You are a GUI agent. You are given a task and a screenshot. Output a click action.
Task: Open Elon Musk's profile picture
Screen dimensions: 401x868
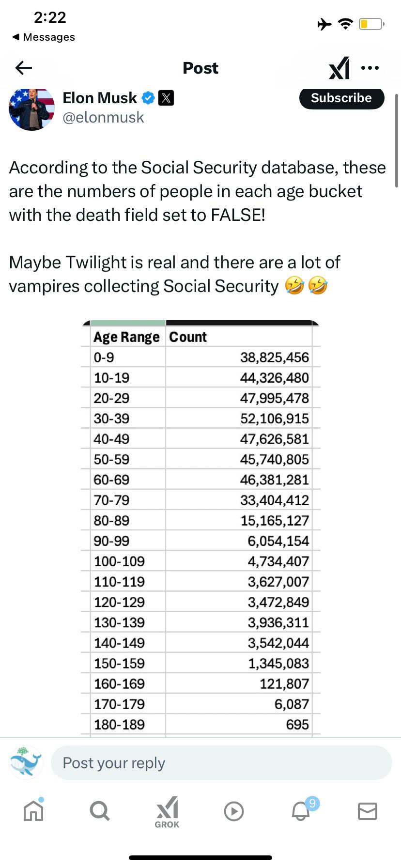(x=31, y=109)
